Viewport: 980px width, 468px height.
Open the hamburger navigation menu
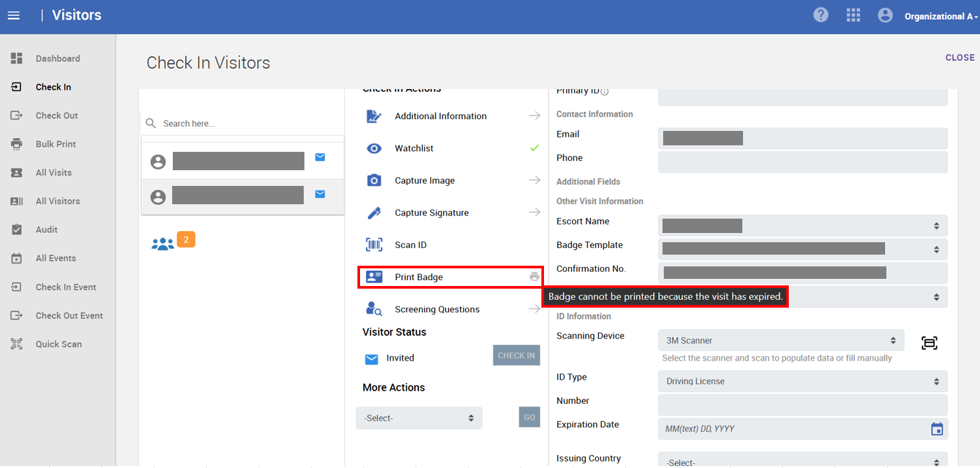pos(14,15)
